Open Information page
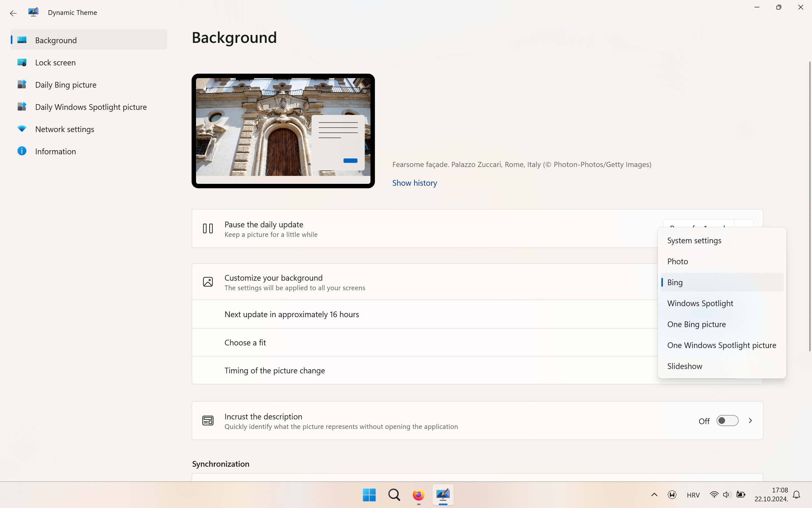The width and height of the screenshot is (812, 508). click(x=89, y=151)
